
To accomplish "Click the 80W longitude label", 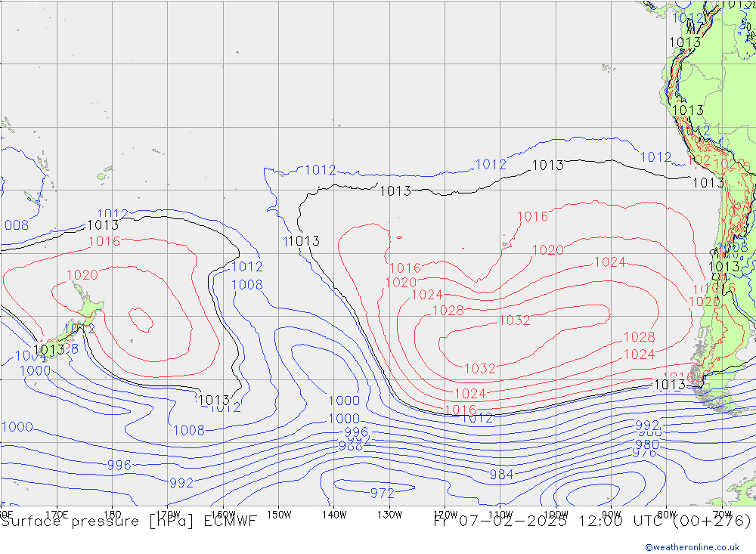I will 665,513.
